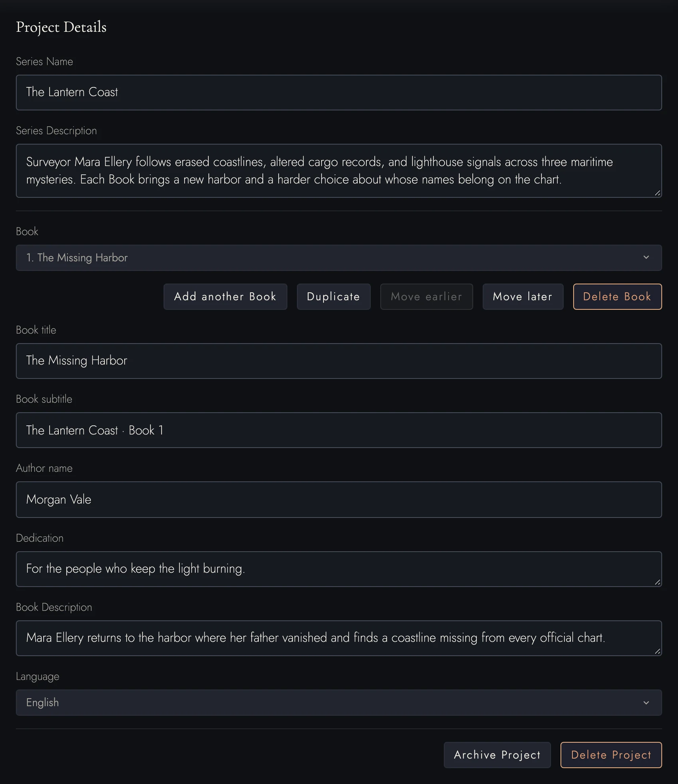Click the Move earlier button

[x=426, y=297]
